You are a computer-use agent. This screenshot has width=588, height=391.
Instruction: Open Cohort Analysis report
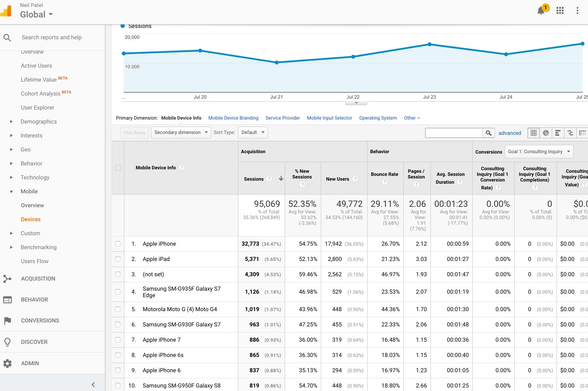pyautogui.click(x=41, y=94)
